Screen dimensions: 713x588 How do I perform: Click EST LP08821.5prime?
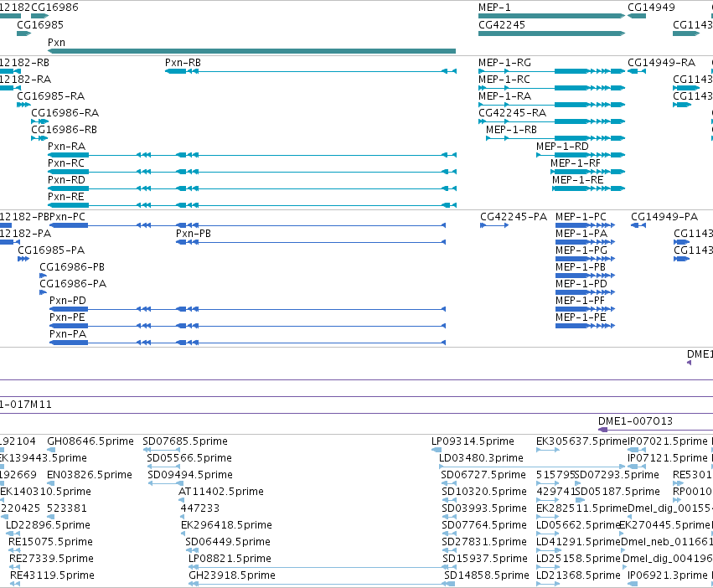pos(230,559)
